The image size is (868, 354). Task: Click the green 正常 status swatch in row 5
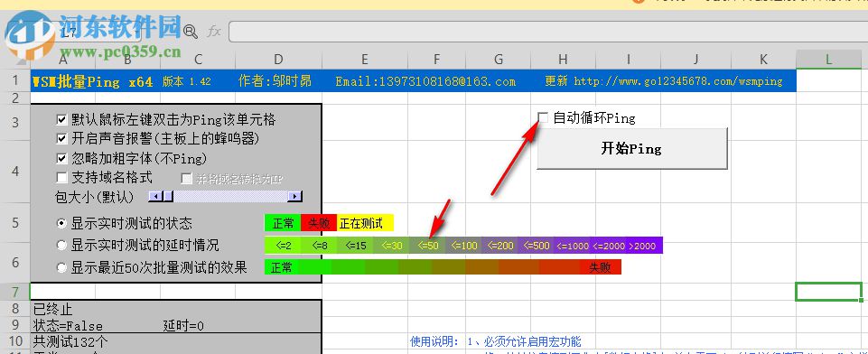click(283, 223)
